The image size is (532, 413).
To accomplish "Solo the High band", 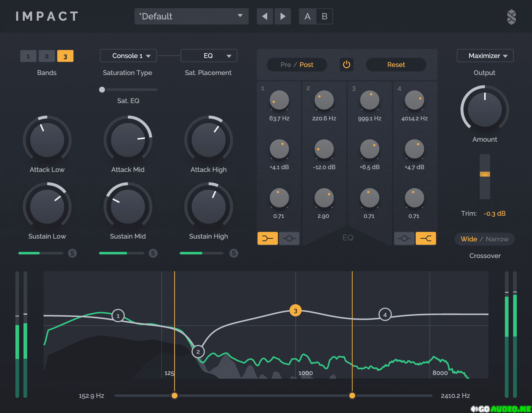I will pyautogui.click(x=234, y=253).
